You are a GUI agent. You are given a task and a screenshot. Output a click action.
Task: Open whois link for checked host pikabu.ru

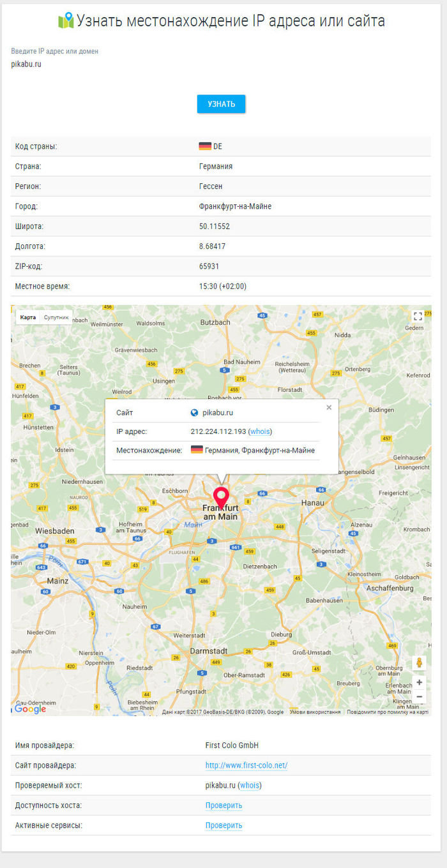pos(250,785)
